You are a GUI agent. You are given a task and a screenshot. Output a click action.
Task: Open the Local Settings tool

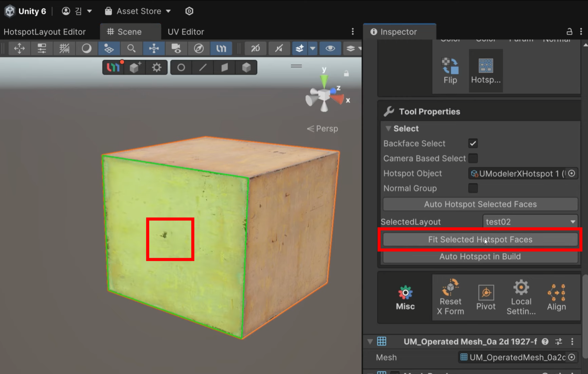point(521,297)
